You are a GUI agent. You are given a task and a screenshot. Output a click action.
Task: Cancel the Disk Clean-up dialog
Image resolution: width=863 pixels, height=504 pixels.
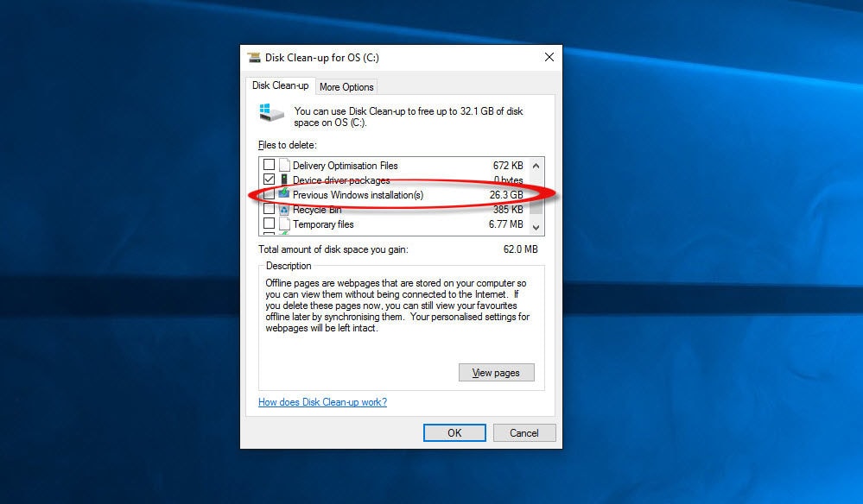[524, 432]
